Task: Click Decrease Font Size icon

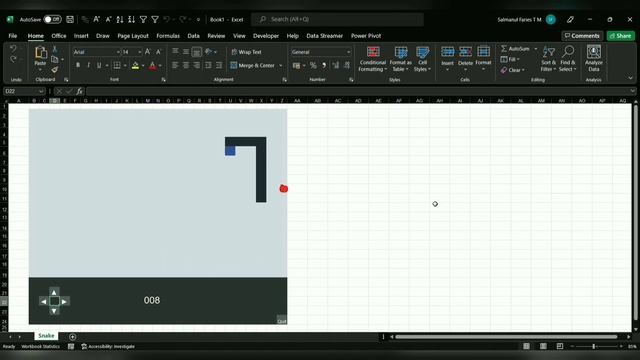Action: [x=158, y=52]
